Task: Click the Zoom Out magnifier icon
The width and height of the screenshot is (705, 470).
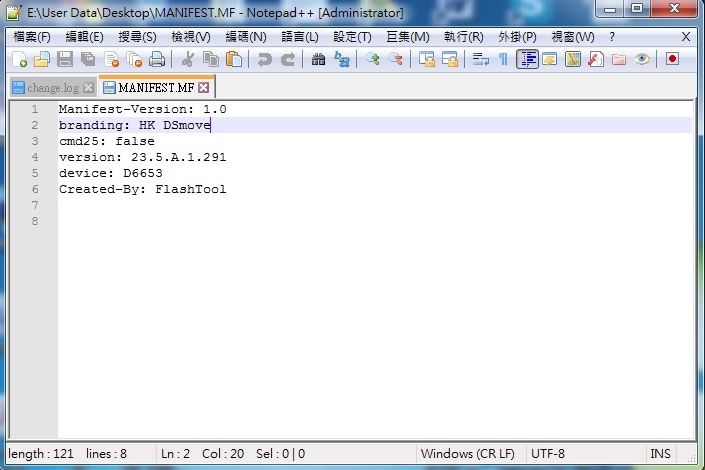Action: tap(396, 59)
